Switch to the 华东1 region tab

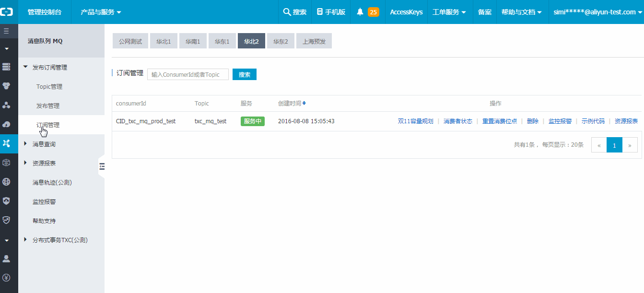[222, 41]
